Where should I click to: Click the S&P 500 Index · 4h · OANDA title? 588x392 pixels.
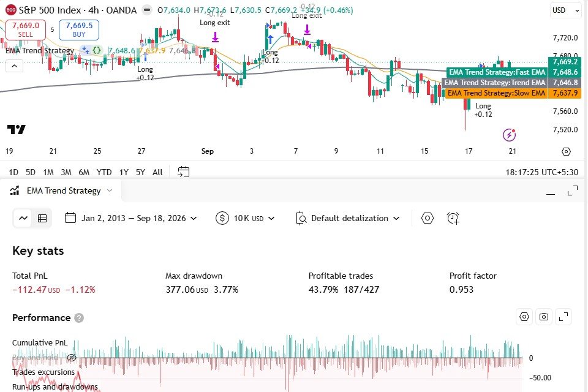78,10
